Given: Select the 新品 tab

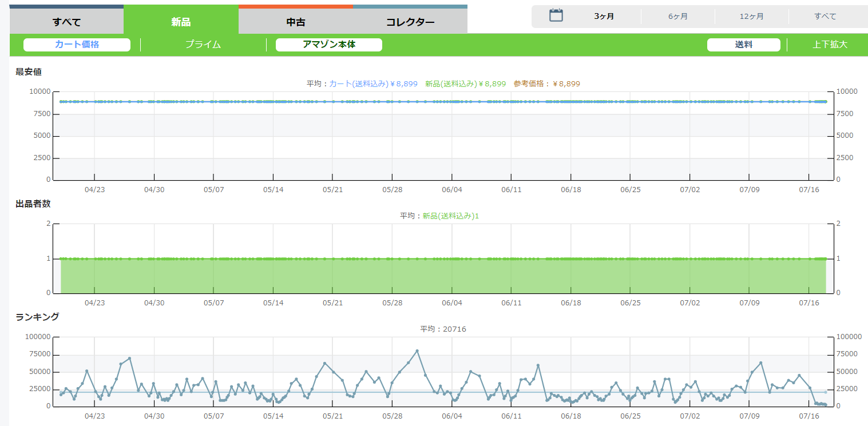Looking at the screenshot, I should click(x=181, y=22).
